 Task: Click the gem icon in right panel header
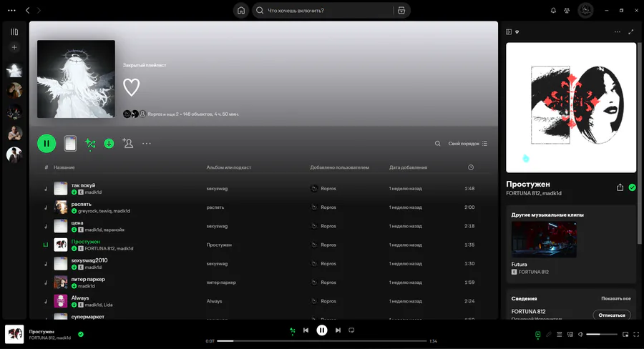click(517, 31)
